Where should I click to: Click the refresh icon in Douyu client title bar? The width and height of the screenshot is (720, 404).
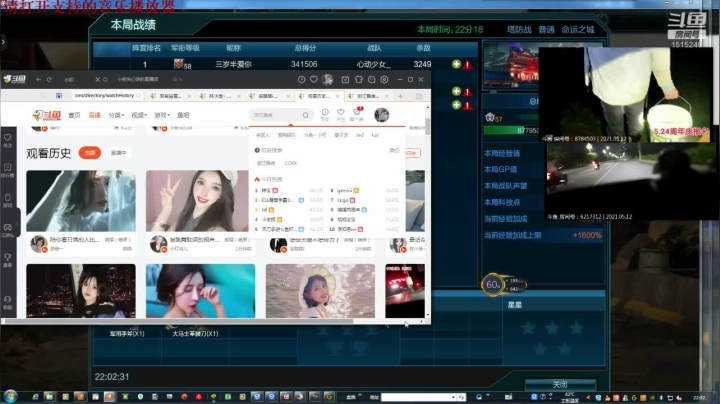(x=49, y=79)
